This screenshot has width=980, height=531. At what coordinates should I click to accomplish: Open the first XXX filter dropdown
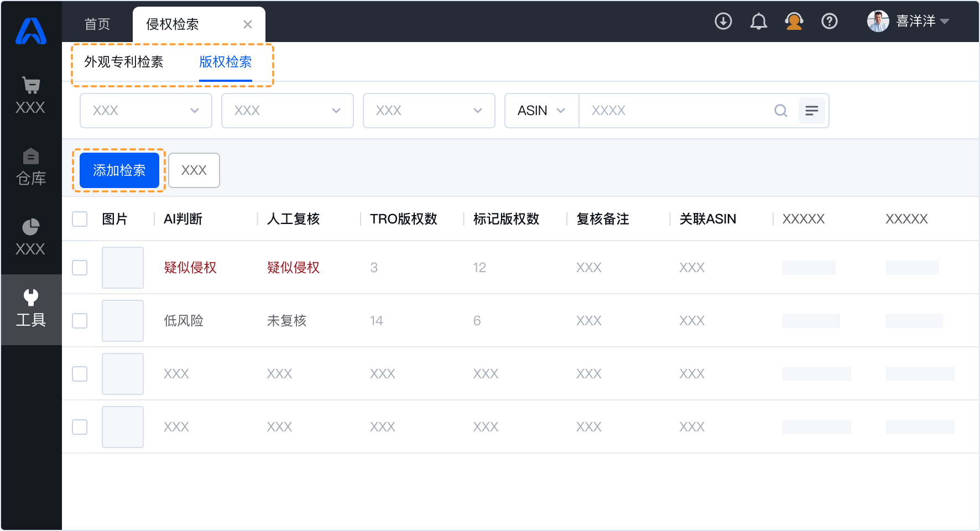pos(146,111)
